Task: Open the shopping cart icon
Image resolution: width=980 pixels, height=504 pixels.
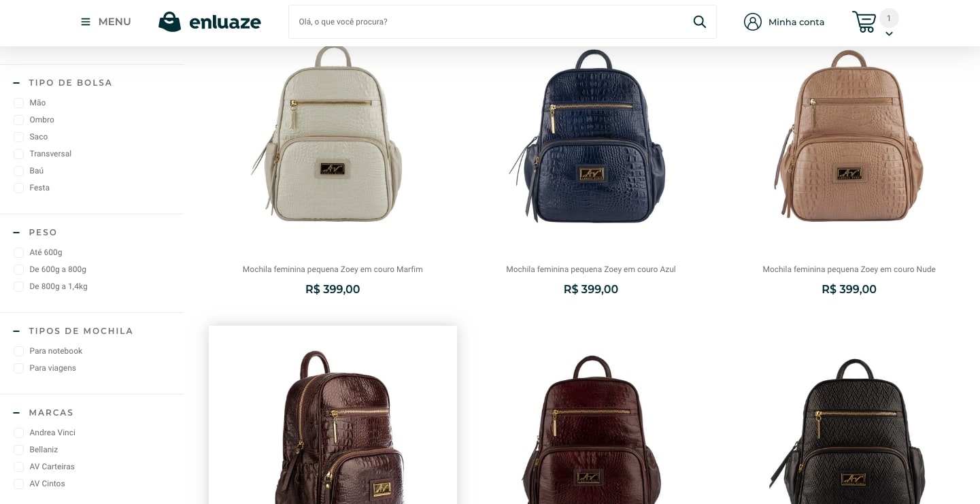Action: [864, 22]
